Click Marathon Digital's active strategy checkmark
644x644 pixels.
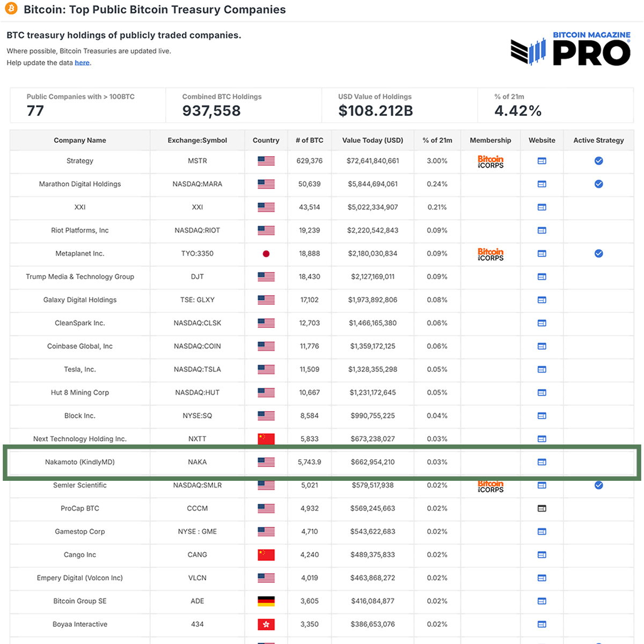(x=599, y=184)
